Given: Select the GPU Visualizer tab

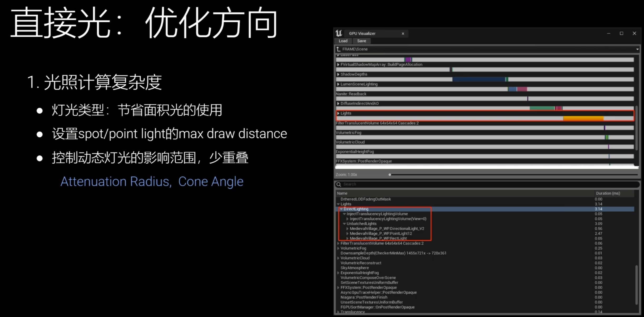Looking at the screenshot, I should 362,33.
